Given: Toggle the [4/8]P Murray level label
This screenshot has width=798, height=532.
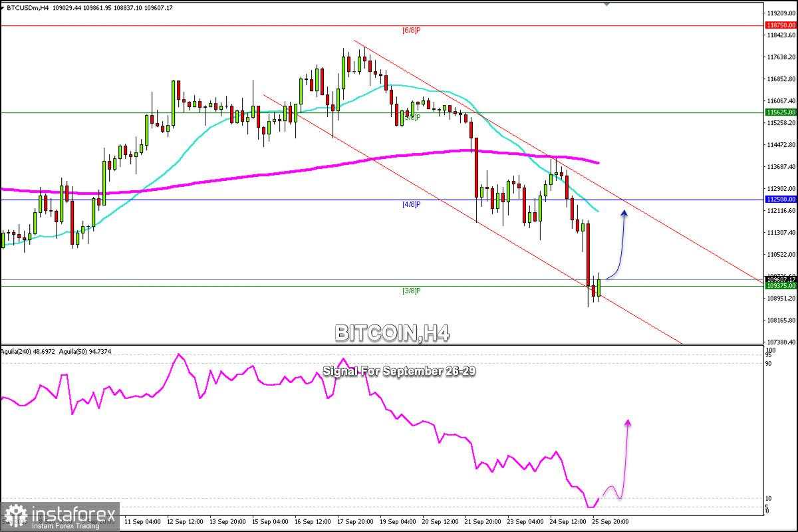Looking at the screenshot, I should coord(410,205).
